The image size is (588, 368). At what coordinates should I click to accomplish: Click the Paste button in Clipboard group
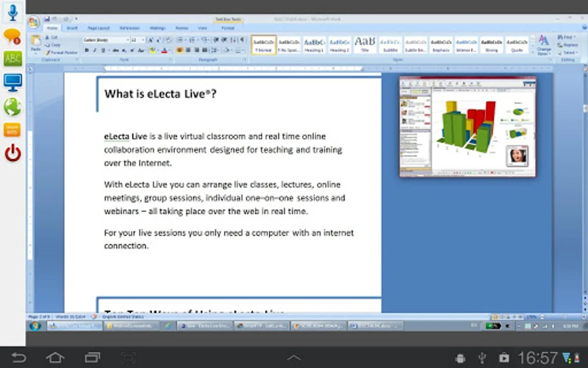pos(36,43)
